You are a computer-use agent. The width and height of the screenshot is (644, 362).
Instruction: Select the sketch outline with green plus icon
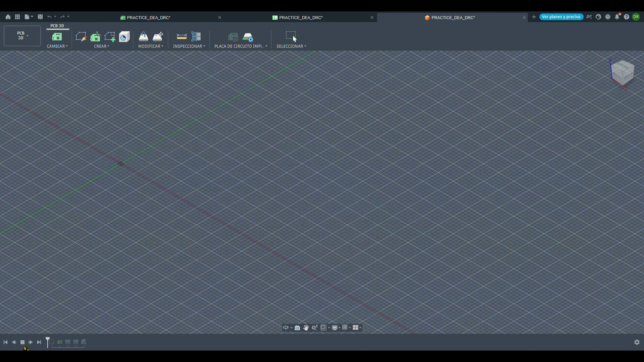pyautogui.click(x=110, y=37)
